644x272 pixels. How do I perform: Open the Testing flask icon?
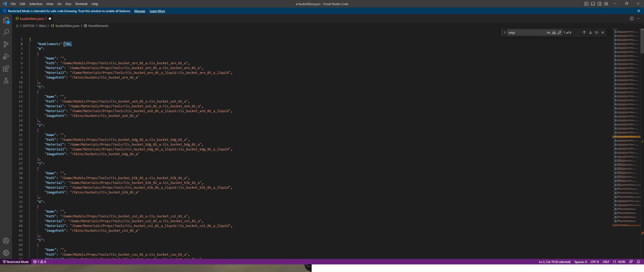point(6,81)
